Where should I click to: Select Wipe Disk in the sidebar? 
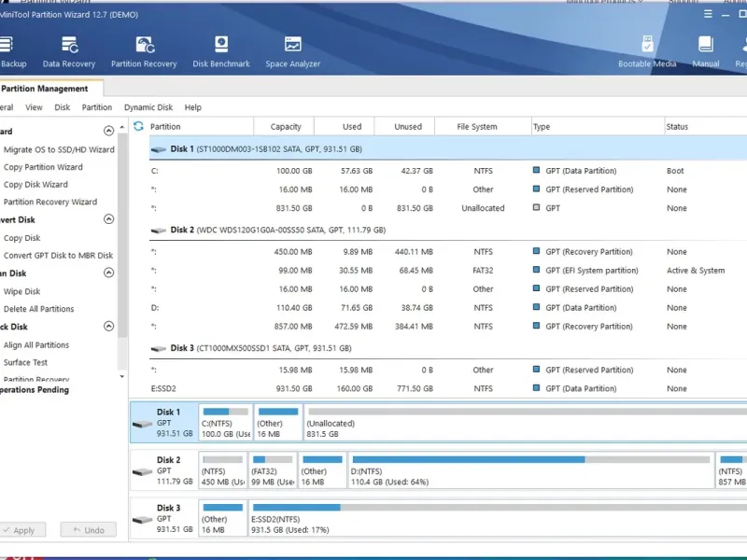pyautogui.click(x=21, y=291)
